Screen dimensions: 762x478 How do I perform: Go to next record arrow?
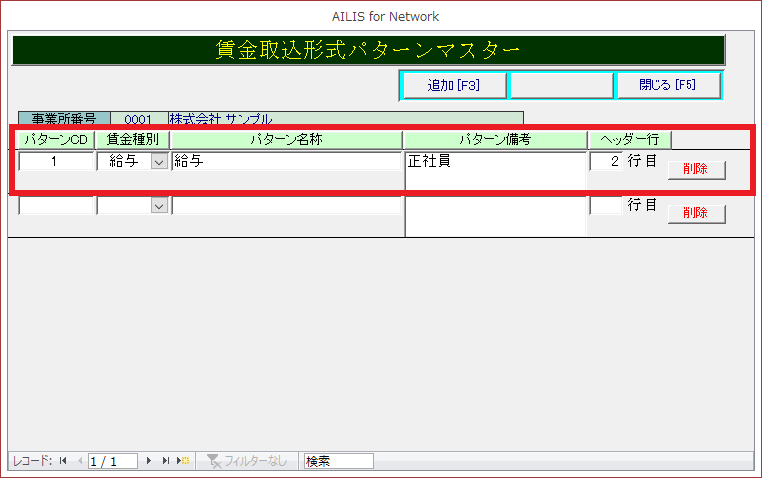pyautogui.click(x=149, y=461)
